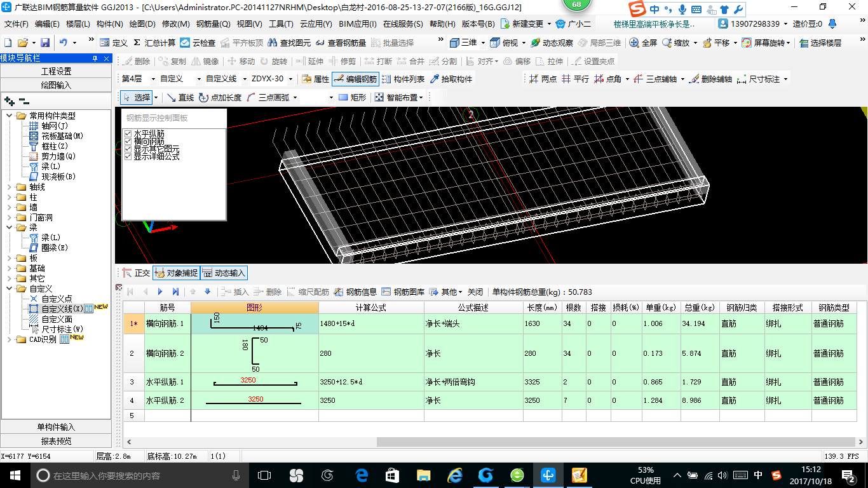
Task: Click 查看钢筋量 view rebar quantity
Action: pos(341,43)
